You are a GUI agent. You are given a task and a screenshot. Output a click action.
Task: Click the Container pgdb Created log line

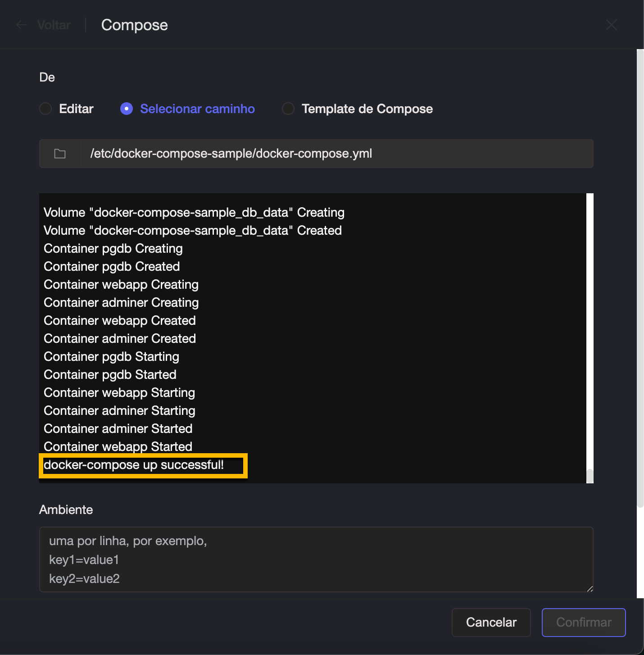[x=111, y=266]
